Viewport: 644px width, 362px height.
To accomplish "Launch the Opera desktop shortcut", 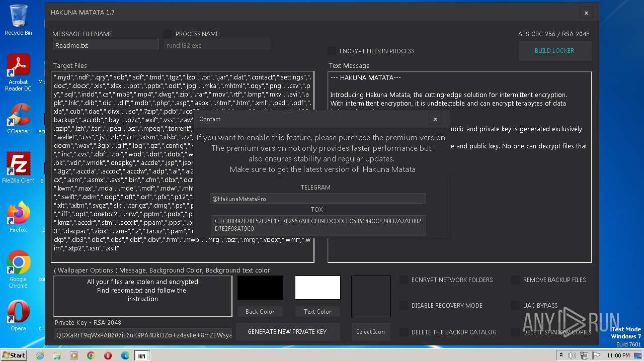I will pyautogui.click(x=18, y=315).
